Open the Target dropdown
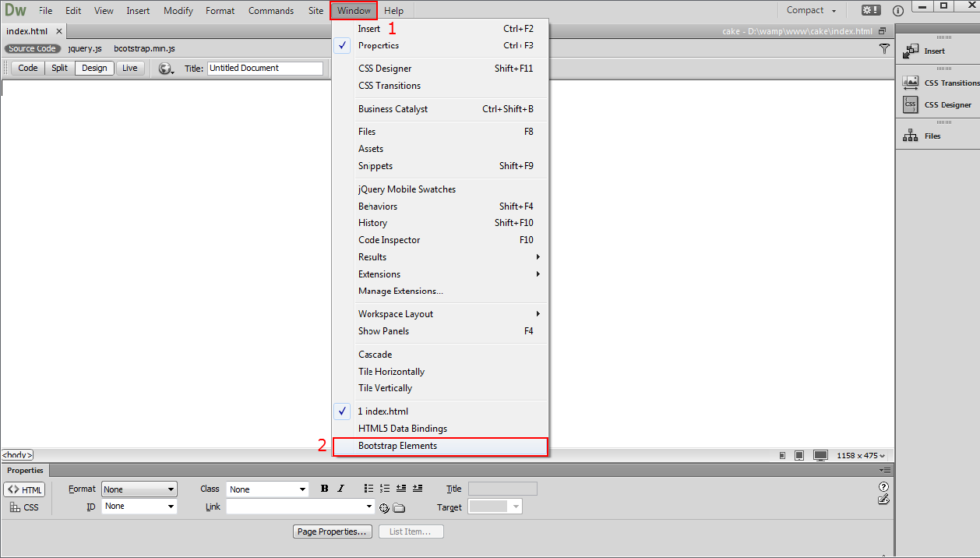 point(495,507)
